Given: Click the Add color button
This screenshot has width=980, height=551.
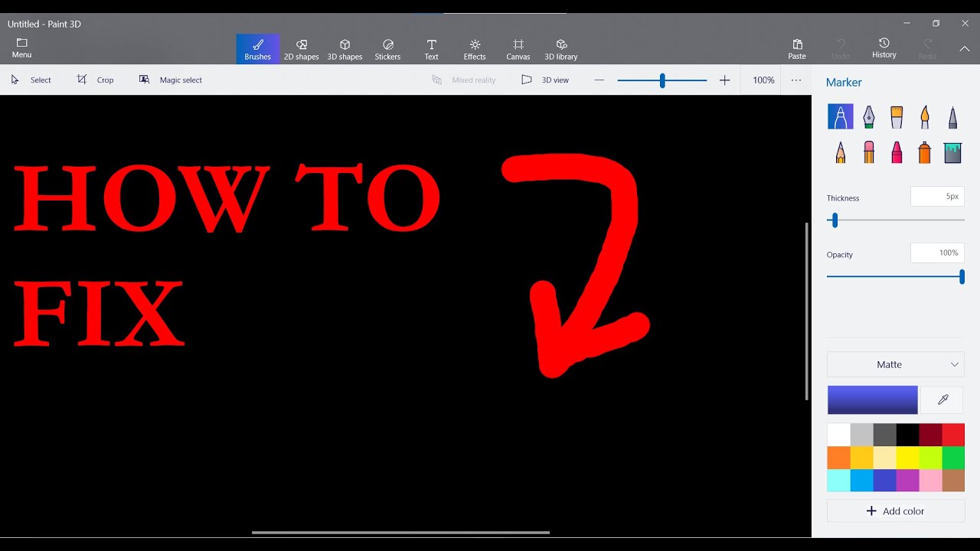Looking at the screenshot, I should [x=895, y=510].
